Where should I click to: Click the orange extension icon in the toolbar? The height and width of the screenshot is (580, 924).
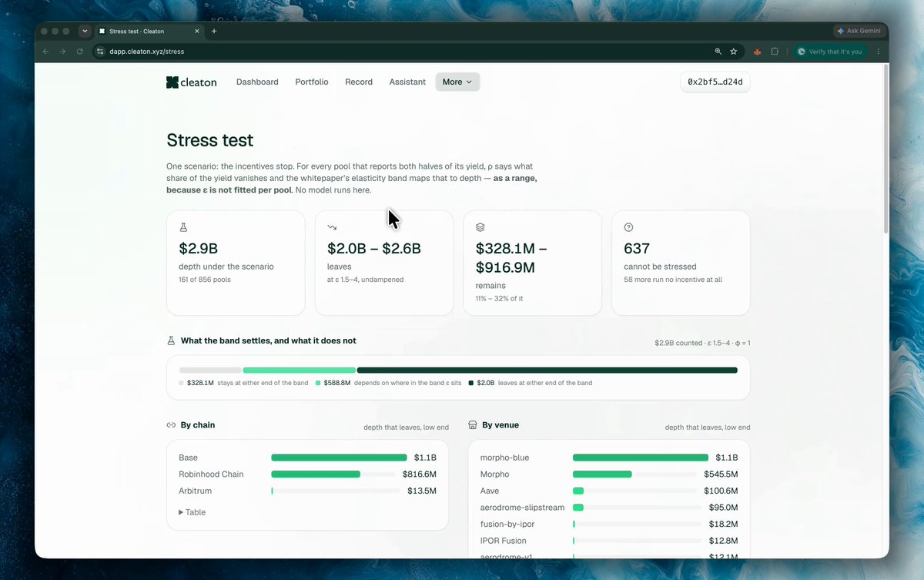coord(757,52)
